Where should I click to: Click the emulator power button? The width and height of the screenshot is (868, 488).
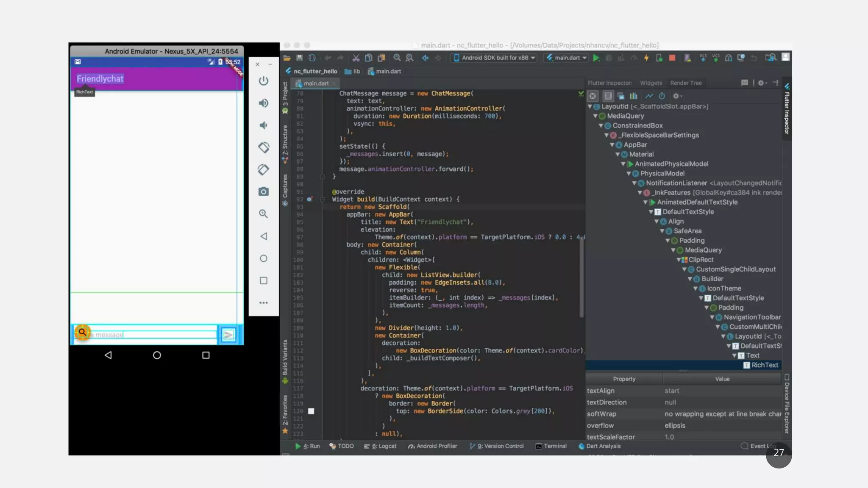(263, 81)
